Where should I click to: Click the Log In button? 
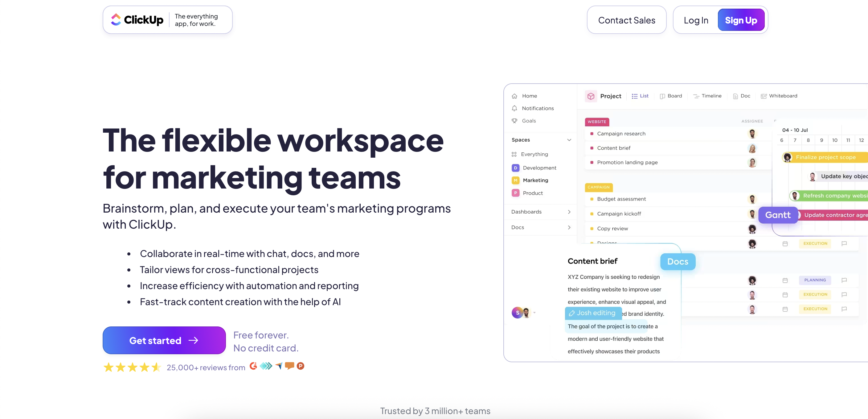696,20
